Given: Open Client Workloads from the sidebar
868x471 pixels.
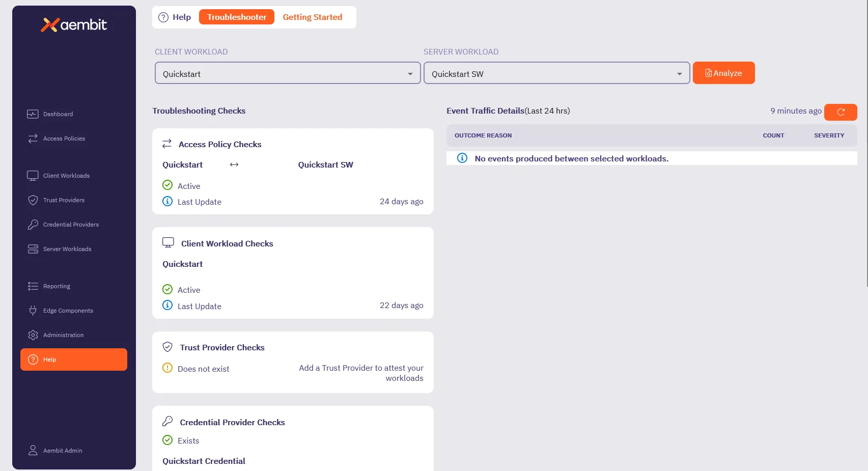Looking at the screenshot, I should [x=33, y=175].
